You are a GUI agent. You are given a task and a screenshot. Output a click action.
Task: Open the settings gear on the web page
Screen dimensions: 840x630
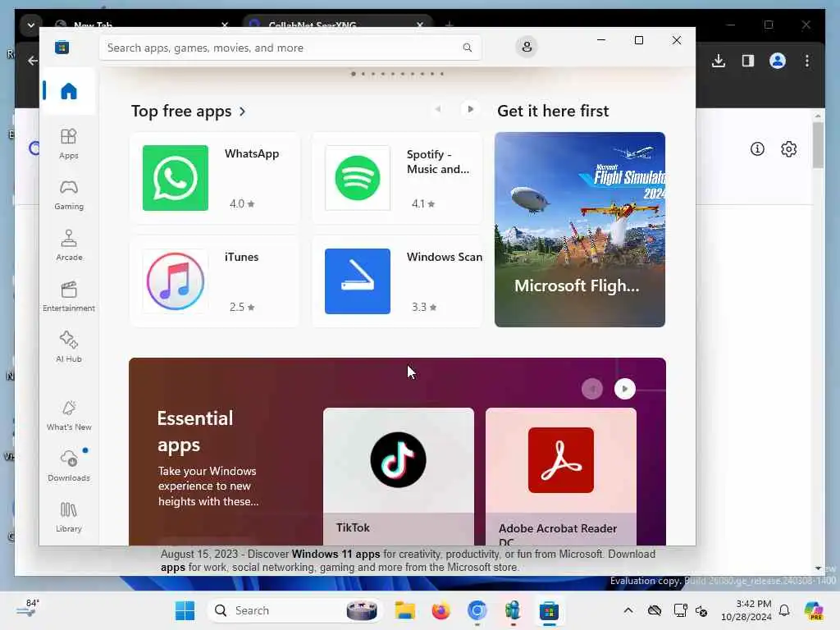[788, 149]
